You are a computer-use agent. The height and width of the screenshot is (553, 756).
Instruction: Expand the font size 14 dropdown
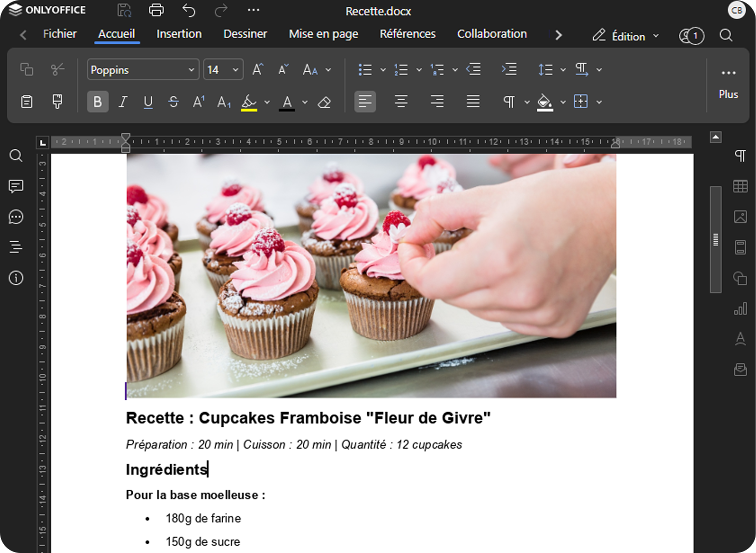click(235, 70)
